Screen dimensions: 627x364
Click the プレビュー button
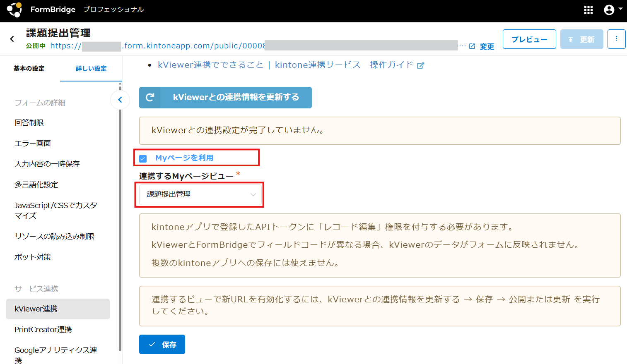pyautogui.click(x=529, y=39)
